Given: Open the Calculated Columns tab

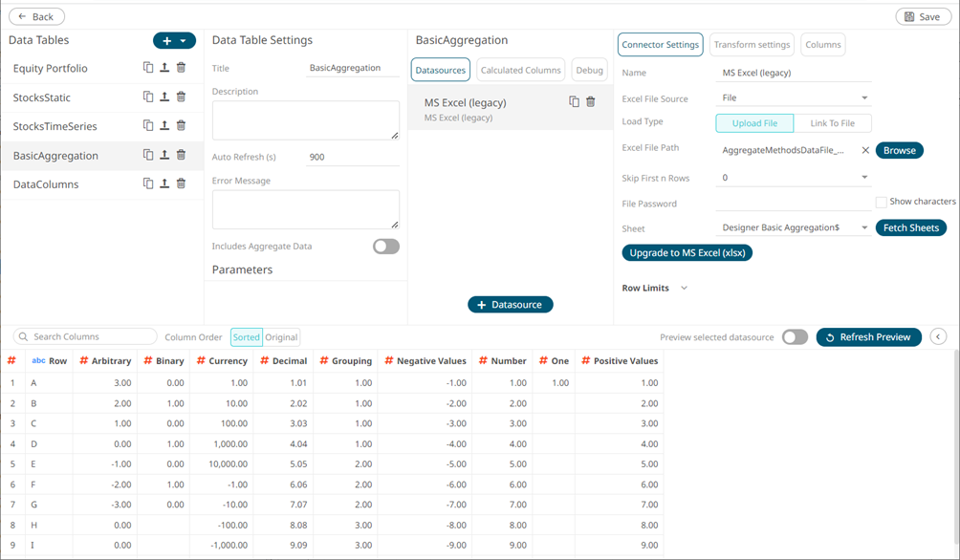Looking at the screenshot, I should click(x=520, y=70).
